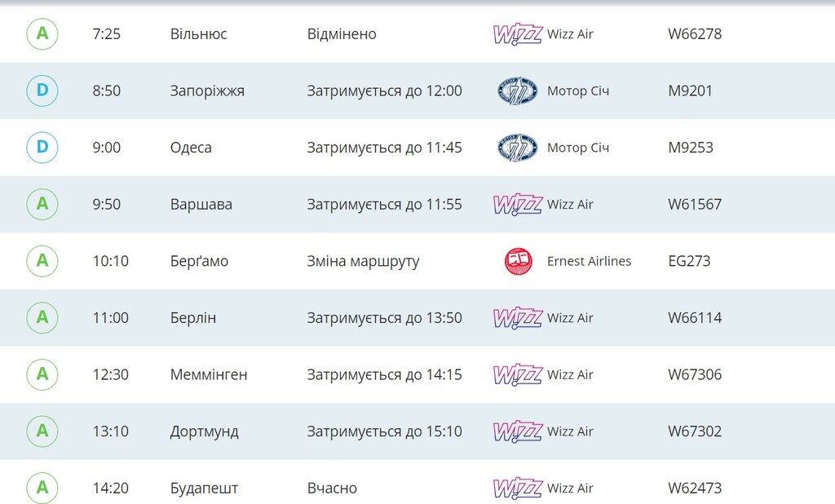Click the arrival icon for the Берґамо flight
835x504 pixels.
(x=42, y=261)
